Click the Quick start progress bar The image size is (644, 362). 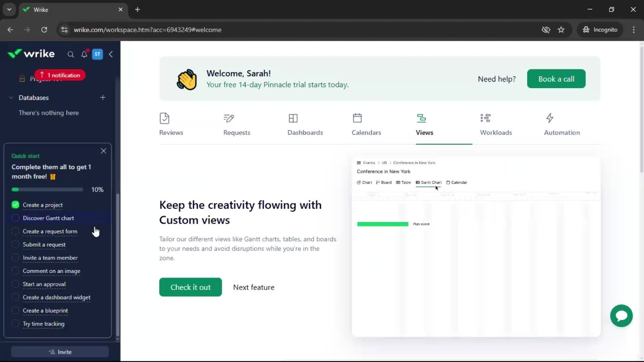click(47, 190)
